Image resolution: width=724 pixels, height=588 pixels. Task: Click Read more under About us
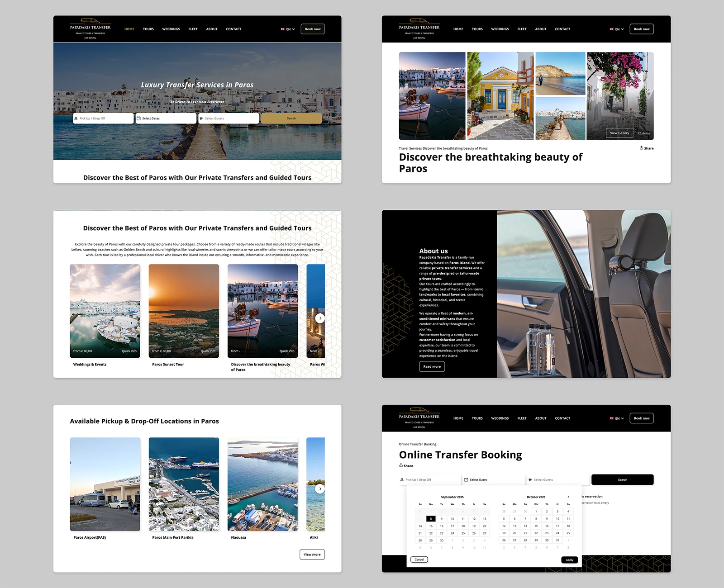[432, 367]
